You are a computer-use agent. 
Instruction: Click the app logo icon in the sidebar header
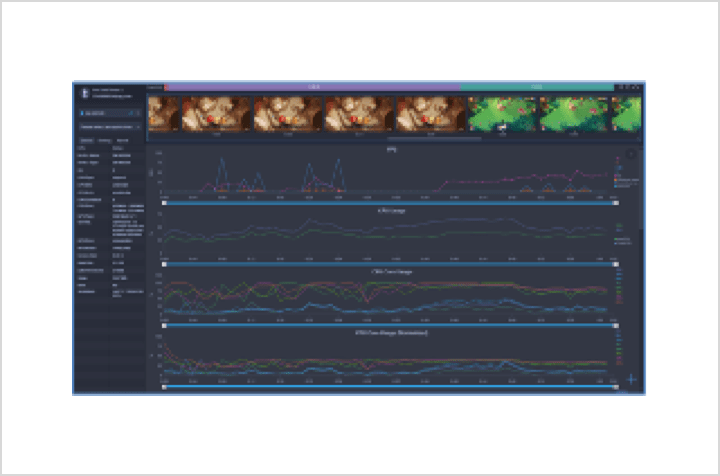point(85,91)
